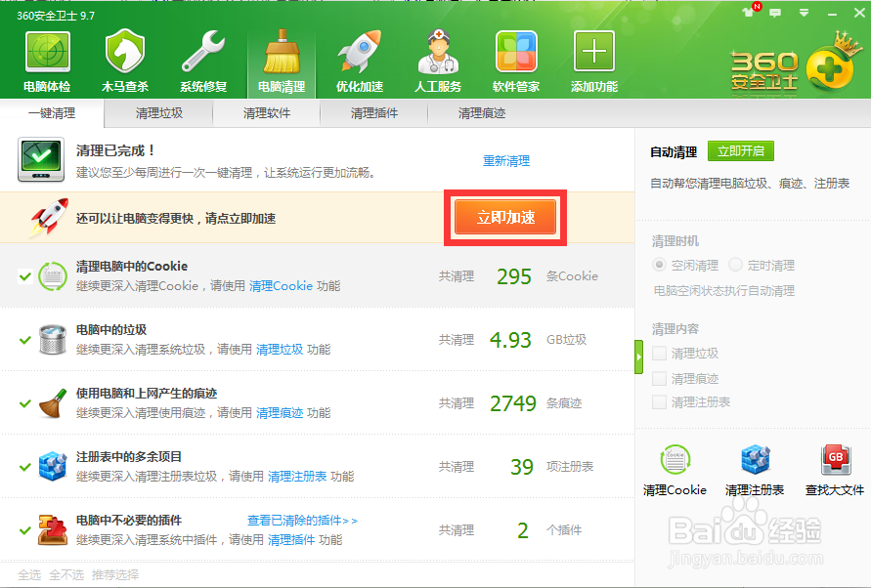Click the 4.93 GB垃圾 value

point(510,340)
